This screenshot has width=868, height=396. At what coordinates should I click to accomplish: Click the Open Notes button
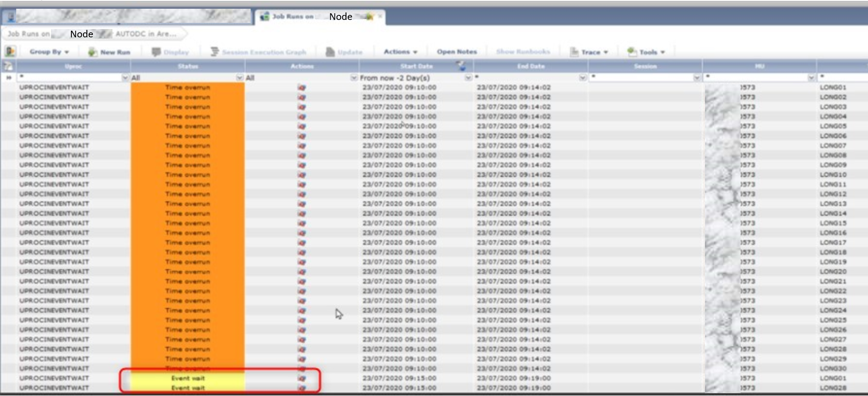click(x=456, y=52)
